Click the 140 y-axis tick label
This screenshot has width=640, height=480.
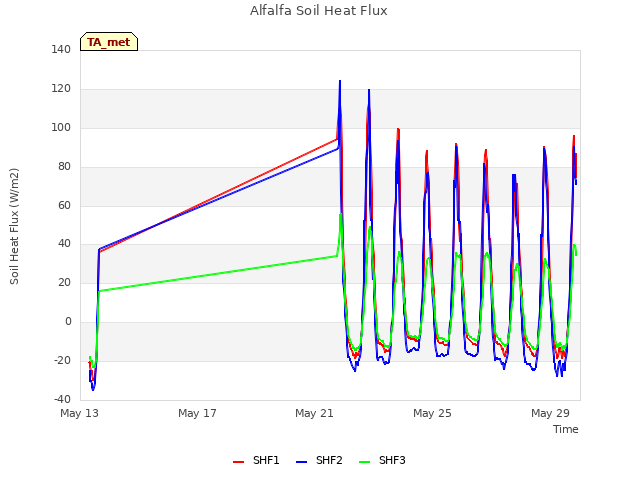61,50
